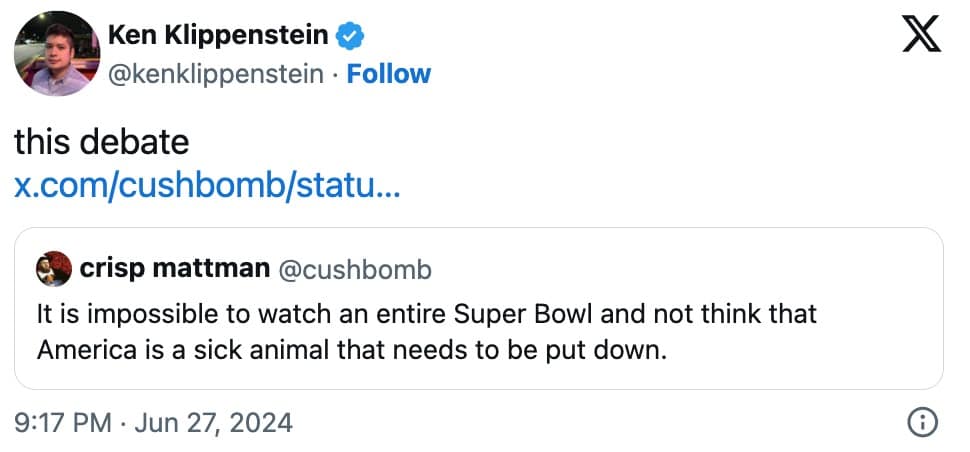Follow Ken Klippenstein
The width and height of the screenshot is (970, 452).
tap(388, 74)
